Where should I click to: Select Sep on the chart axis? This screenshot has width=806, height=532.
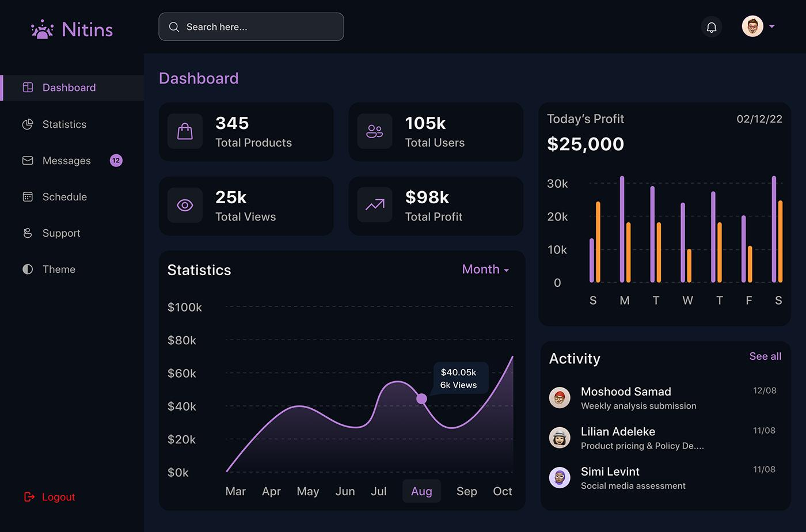pos(467,491)
